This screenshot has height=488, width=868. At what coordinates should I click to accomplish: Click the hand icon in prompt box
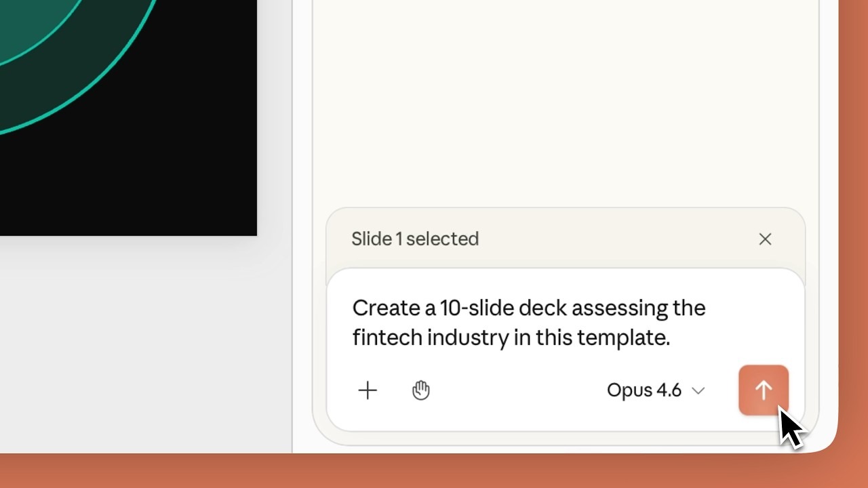click(x=421, y=390)
